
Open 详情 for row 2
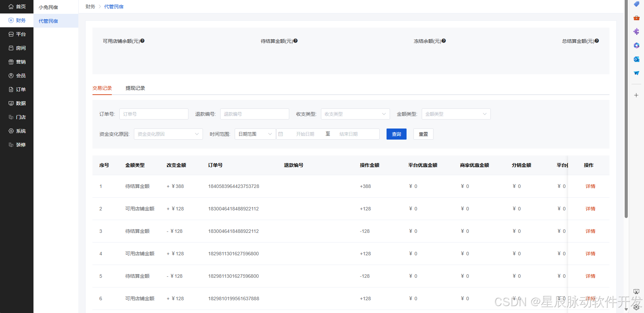pyautogui.click(x=591, y=209)
